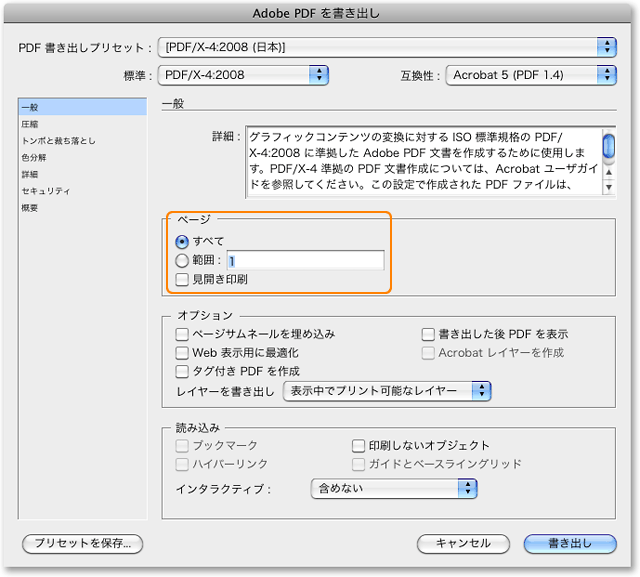Check タグ付きPDFを作成 option
640x577 pixels.
(x=182, y=372)
